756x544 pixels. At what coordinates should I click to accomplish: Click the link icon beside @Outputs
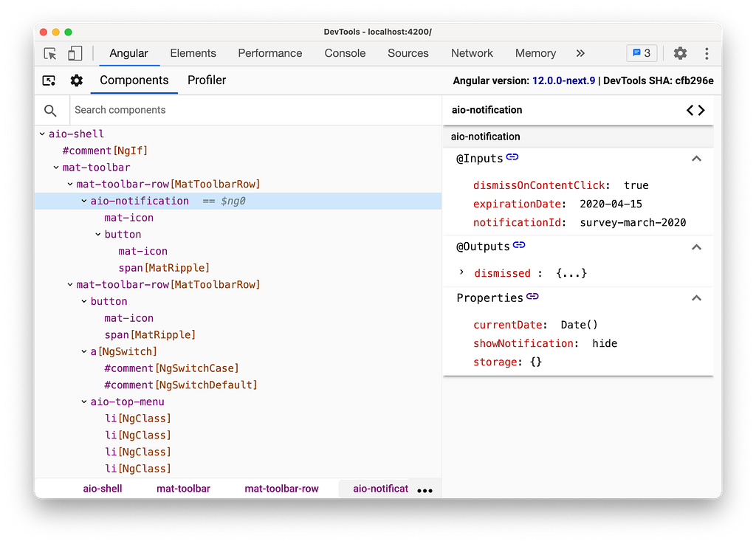click(519, 245)
